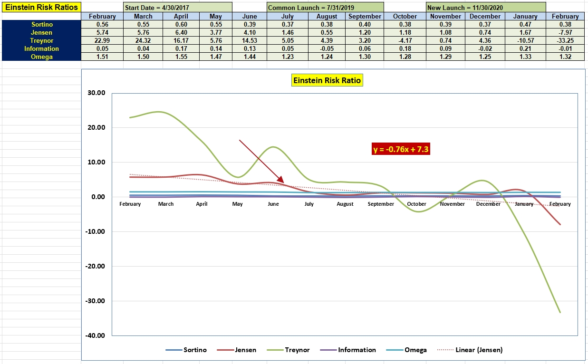This screenshot has height=364, width=588.
Task: Select the January column header
Action: [x=525, y=16]
